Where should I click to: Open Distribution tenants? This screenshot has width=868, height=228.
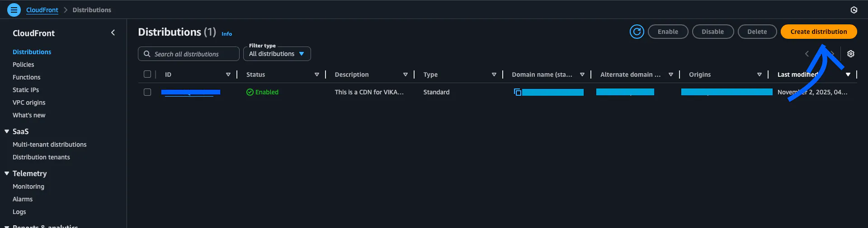click(41, 157)
